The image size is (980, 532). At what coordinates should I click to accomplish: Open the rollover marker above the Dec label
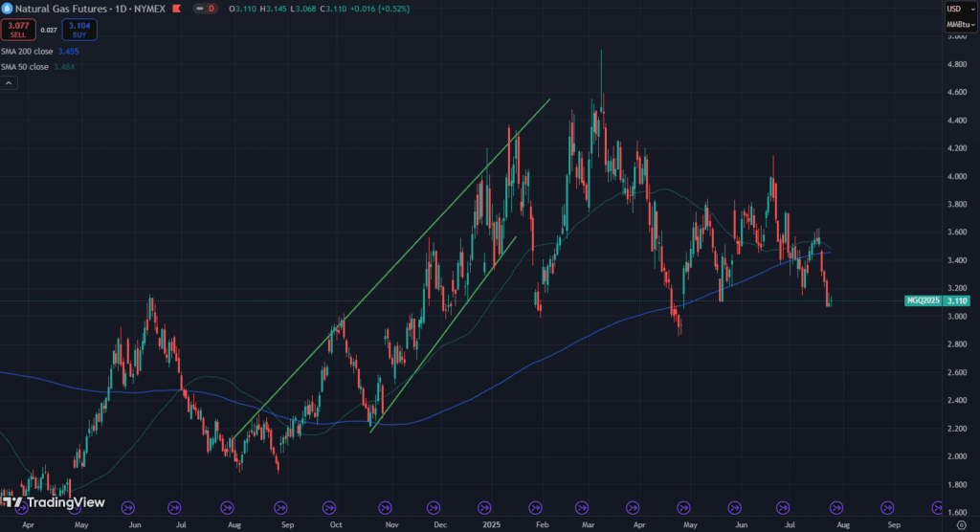pyautogui.click(x=434, y=508)
